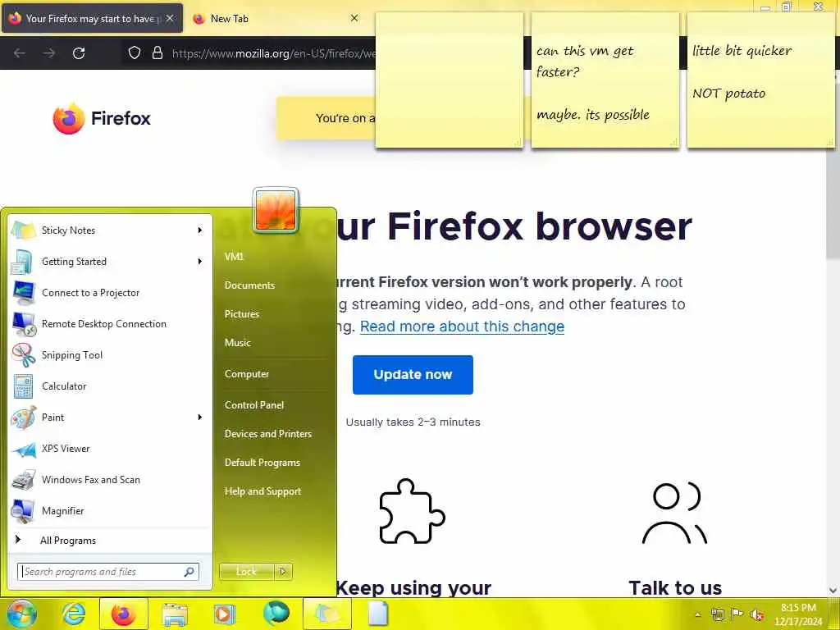Open Computer from Start menu

point(246,374)
